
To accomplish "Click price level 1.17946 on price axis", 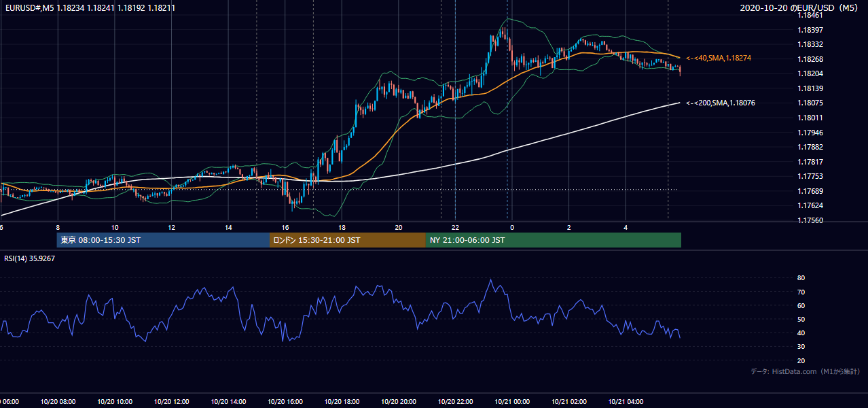I will pyautogui.click(x=809, y=133).
